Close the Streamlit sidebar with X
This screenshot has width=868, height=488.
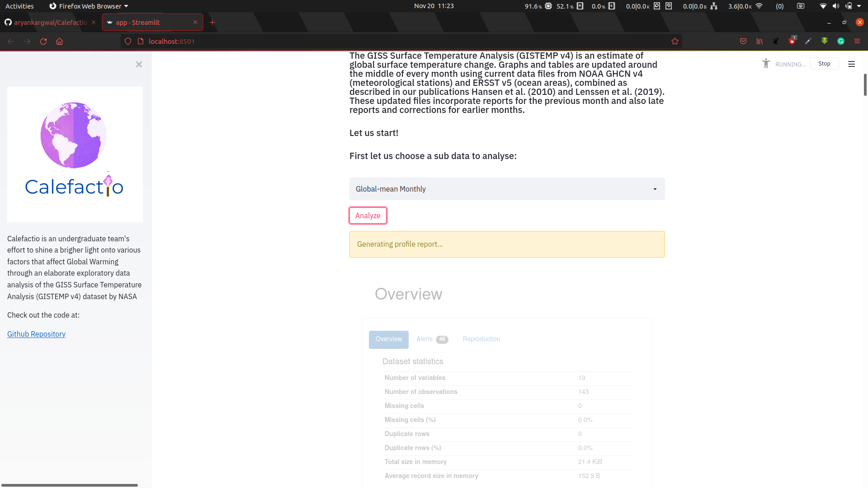point(139,65)
